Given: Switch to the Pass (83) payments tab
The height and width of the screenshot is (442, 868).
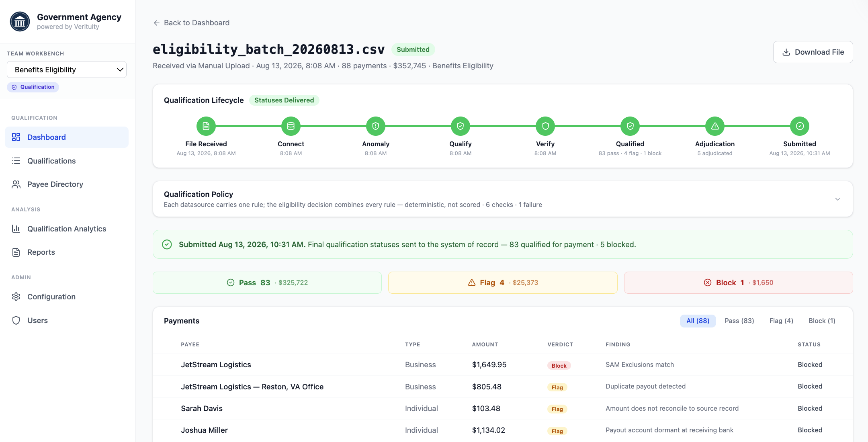Looking at the screenshot, I should (739, 321).
